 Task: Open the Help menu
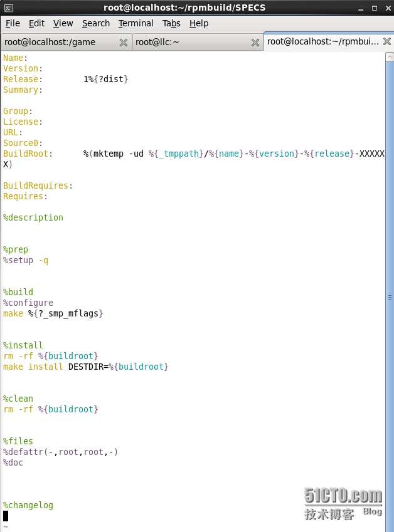pos(199,23)
